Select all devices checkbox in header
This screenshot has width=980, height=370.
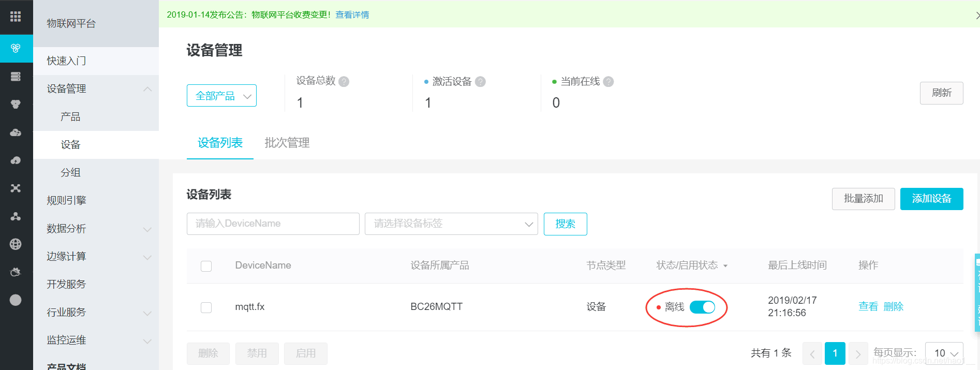pos(206,266)
